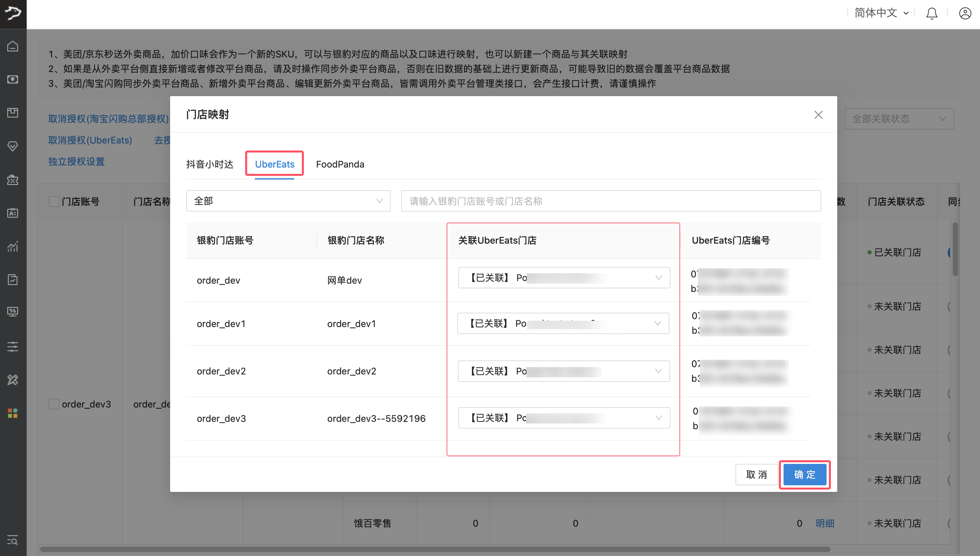Open the home icon in the sidebar
Image resolution: width=980 pixels, height=556 pixels.
point(13,46)
